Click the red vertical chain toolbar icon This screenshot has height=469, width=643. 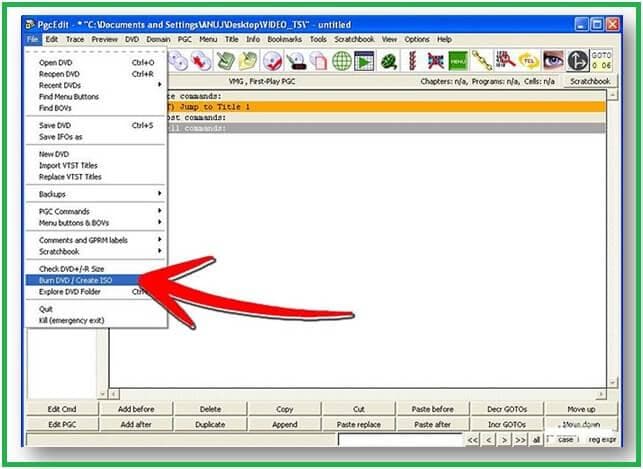point(412,61)
